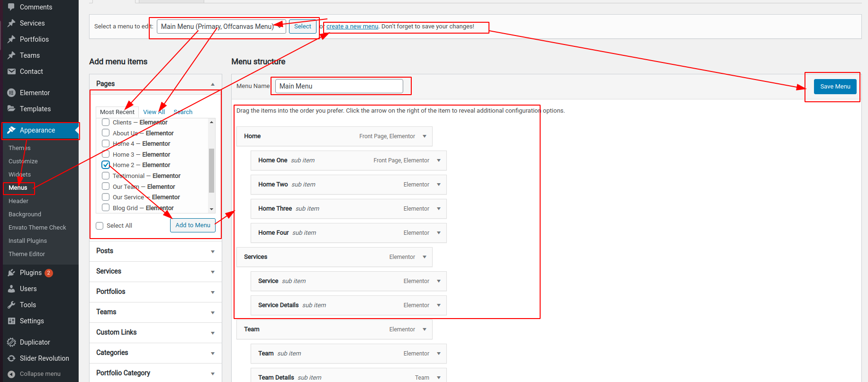Expand the Categories accordion section
Image resolution: width=868 pixels, height=382 pixels.
point(155,353)
